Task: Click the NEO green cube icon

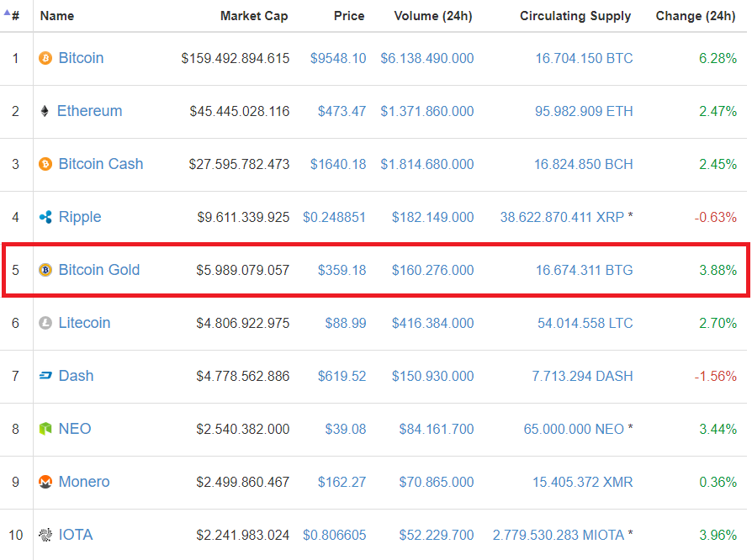Action: 45,429
